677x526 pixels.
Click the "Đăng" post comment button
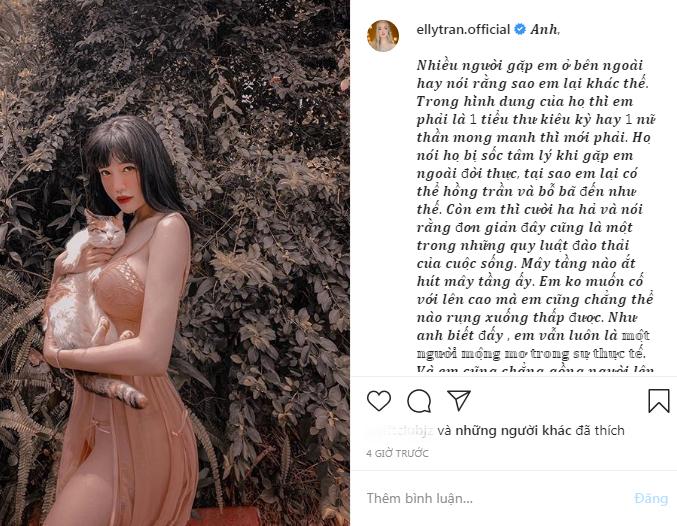click(x=651, y=498)
